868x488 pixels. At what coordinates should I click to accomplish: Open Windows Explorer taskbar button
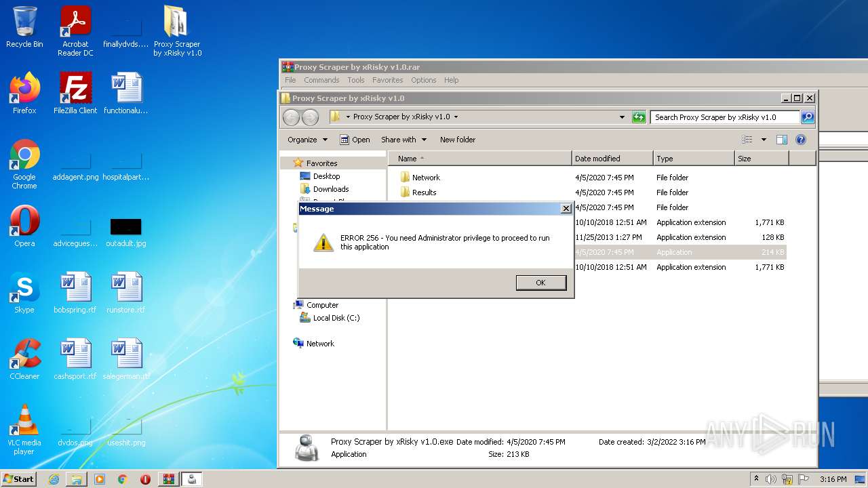(77, 479)
